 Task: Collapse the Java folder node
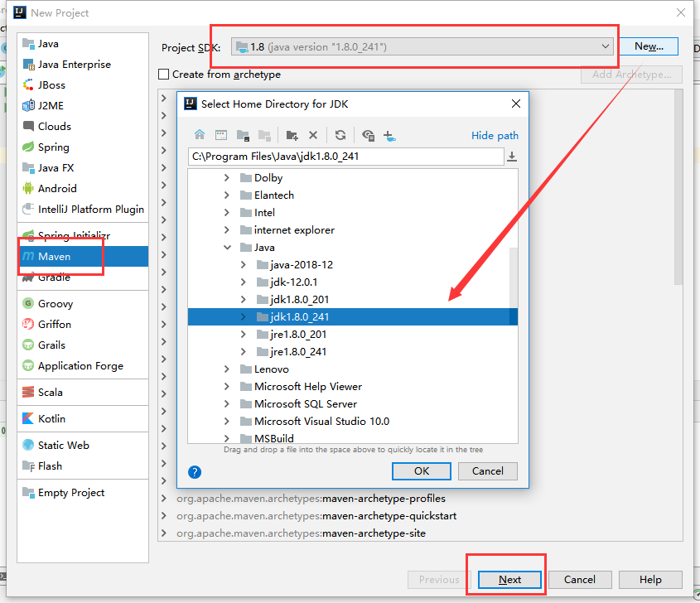[227, 248]
